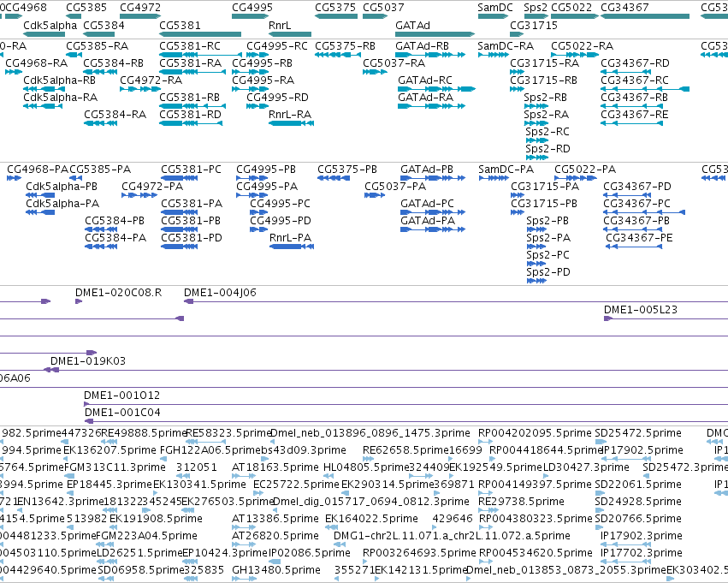Select transcript 'CG4972-RA'
728x583 pixels.
pyautogui.click(x=151, y=80)
